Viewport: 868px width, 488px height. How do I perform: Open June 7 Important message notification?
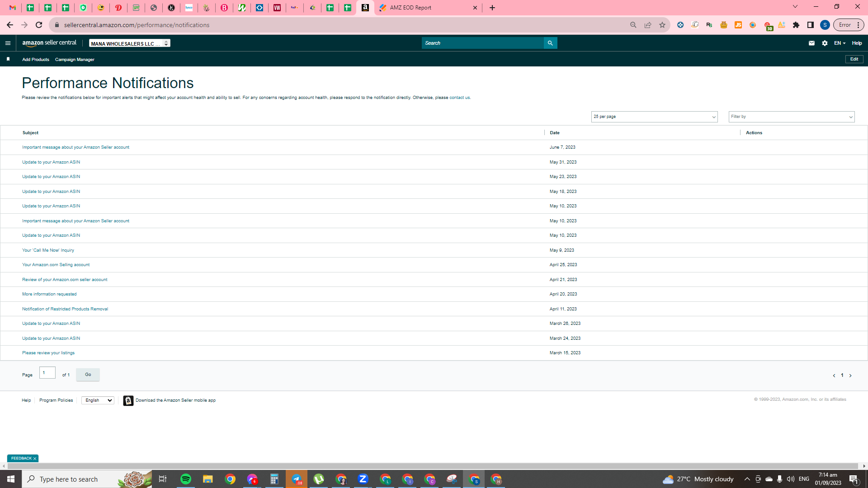tap(75, 147)
